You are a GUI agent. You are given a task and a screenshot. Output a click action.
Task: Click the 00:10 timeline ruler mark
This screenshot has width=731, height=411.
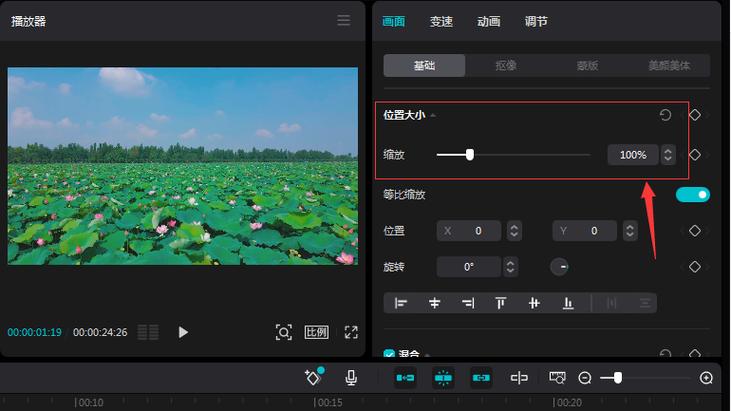click(89, 403)
